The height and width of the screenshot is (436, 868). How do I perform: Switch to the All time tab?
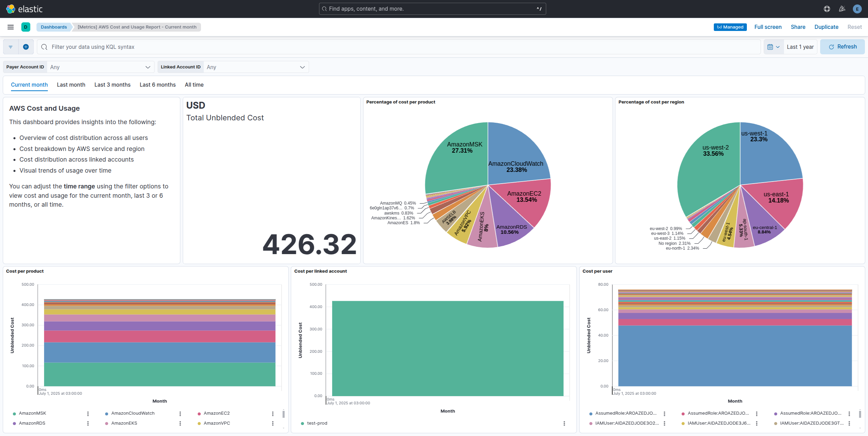[194, 85]
